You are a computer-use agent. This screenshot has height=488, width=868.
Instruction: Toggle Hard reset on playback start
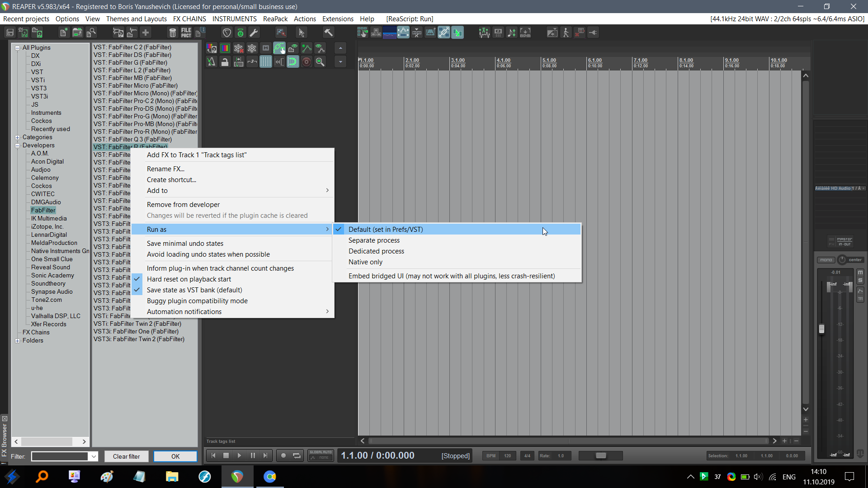(189, 279)
